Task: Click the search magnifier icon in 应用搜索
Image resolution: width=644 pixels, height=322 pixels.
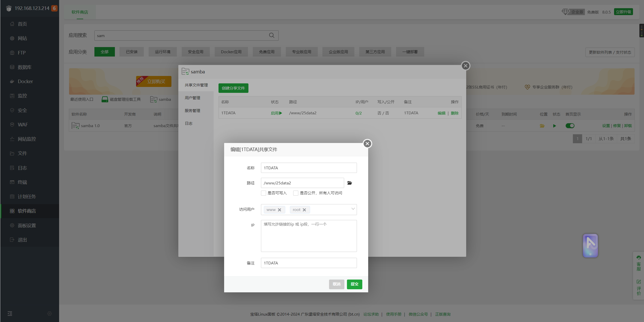Action: 272,36
